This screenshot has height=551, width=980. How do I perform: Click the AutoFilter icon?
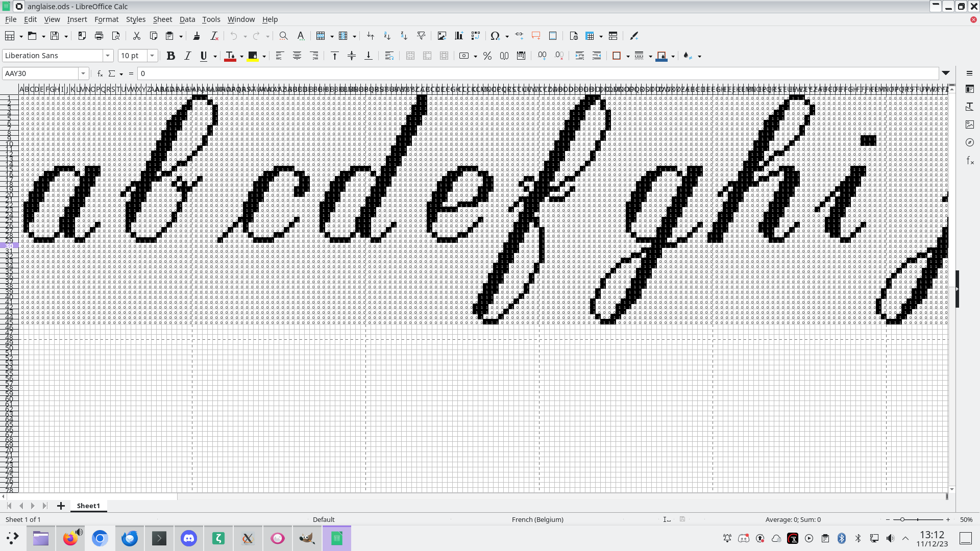(x=421, y=36)
